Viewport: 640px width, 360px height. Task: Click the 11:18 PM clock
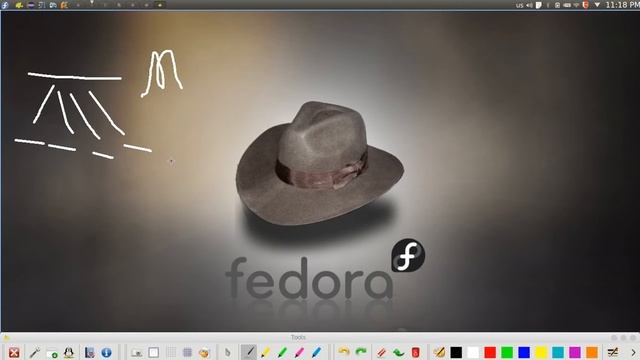(622, 5)
